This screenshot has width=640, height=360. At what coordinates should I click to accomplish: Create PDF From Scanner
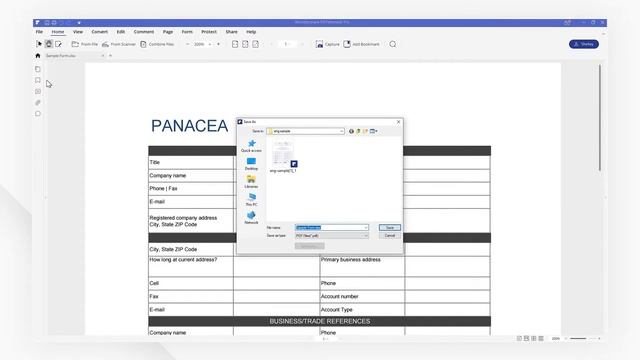pyautogui.click(x=119, y=44)
